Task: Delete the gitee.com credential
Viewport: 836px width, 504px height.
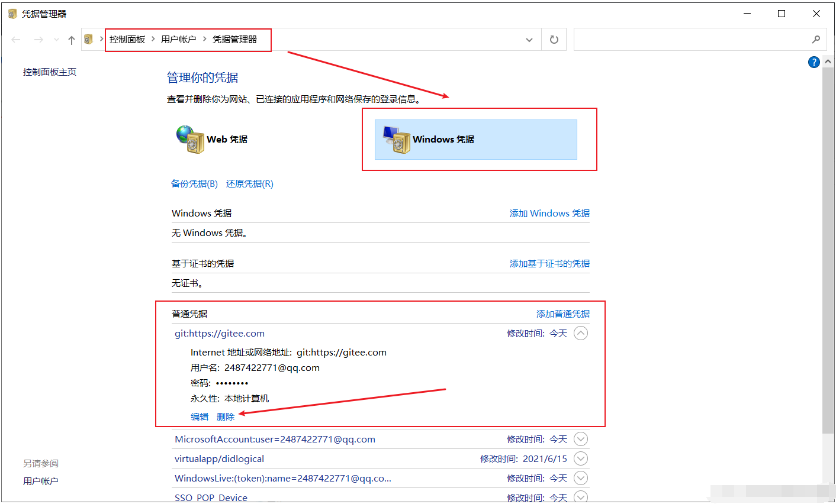Action: (x=226, y=417)
